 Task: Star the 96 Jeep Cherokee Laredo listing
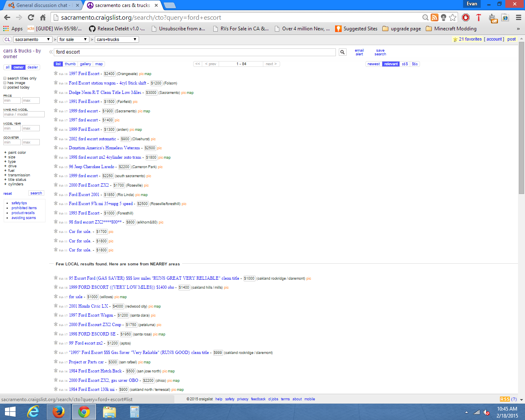pyautogui.click(x=56, y=166)
